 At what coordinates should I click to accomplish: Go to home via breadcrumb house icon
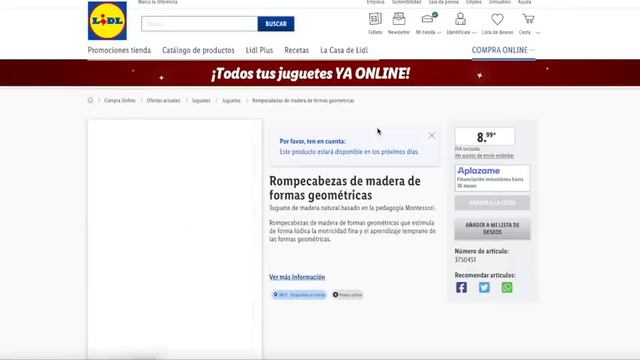click(x=90, y=100)
